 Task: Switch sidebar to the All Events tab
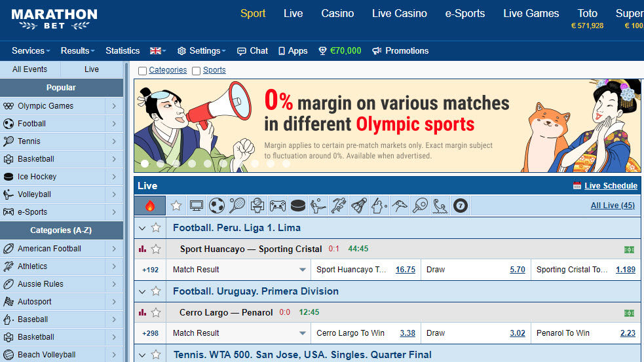pyautogui.click(x=30, y=69)
